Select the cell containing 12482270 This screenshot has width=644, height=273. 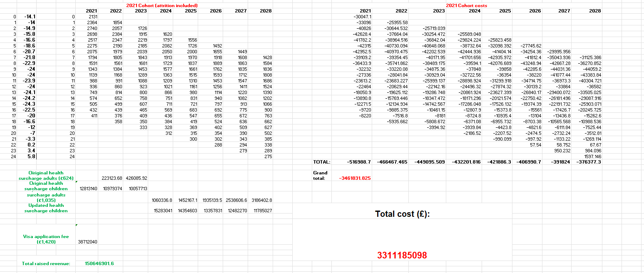click(238, 211)
